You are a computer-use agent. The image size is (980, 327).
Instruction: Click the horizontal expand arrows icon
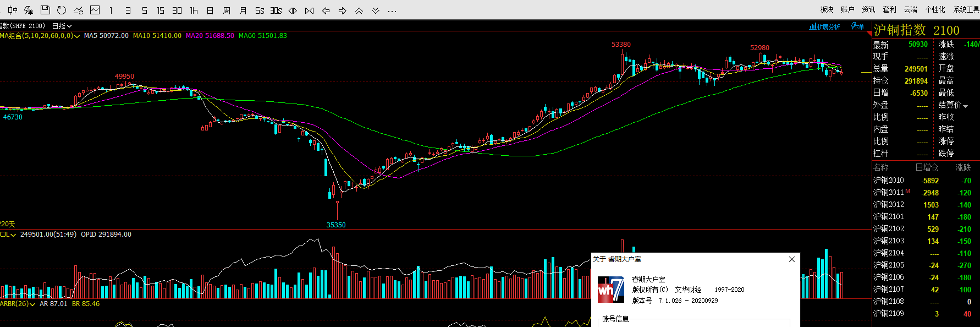click(293, 10)
